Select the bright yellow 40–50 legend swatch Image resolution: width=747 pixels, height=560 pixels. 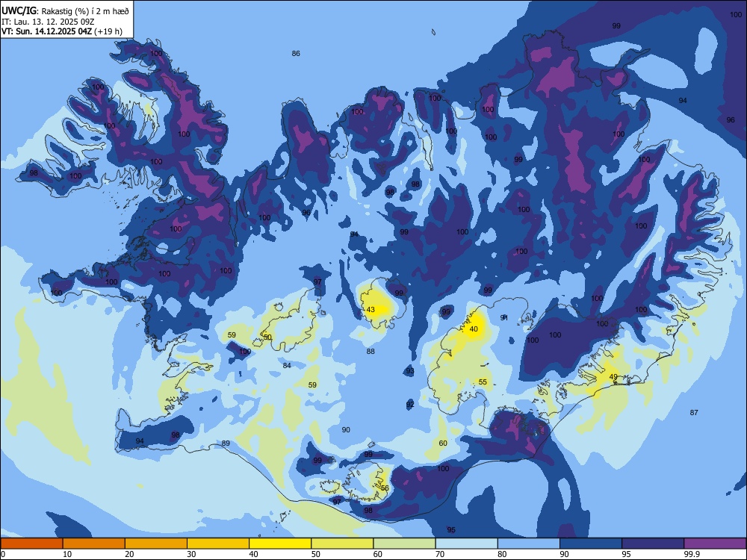(280, 544)
